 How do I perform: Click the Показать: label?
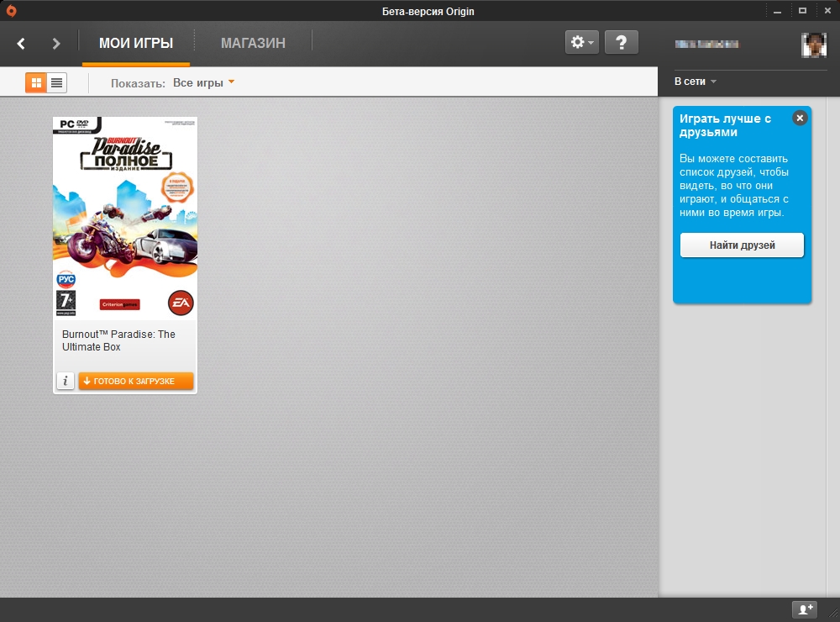pyautogui.click(x=138, y=83)
